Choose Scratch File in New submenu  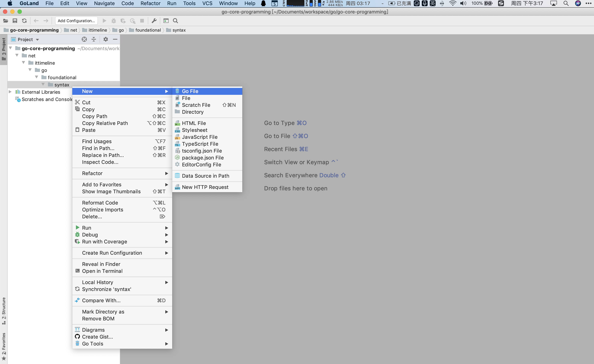point(207,105)
